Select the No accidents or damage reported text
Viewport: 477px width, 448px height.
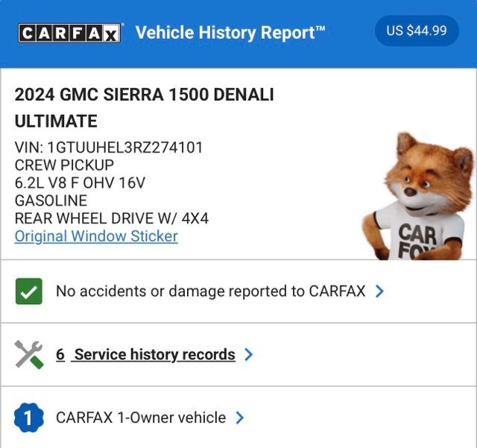210,291
